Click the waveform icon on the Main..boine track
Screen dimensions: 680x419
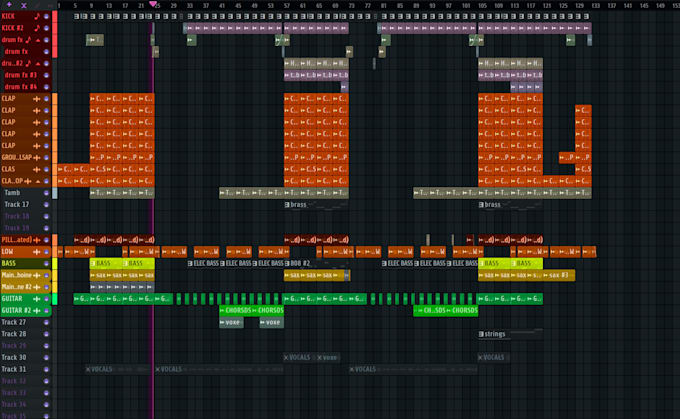tap(37, 275)
